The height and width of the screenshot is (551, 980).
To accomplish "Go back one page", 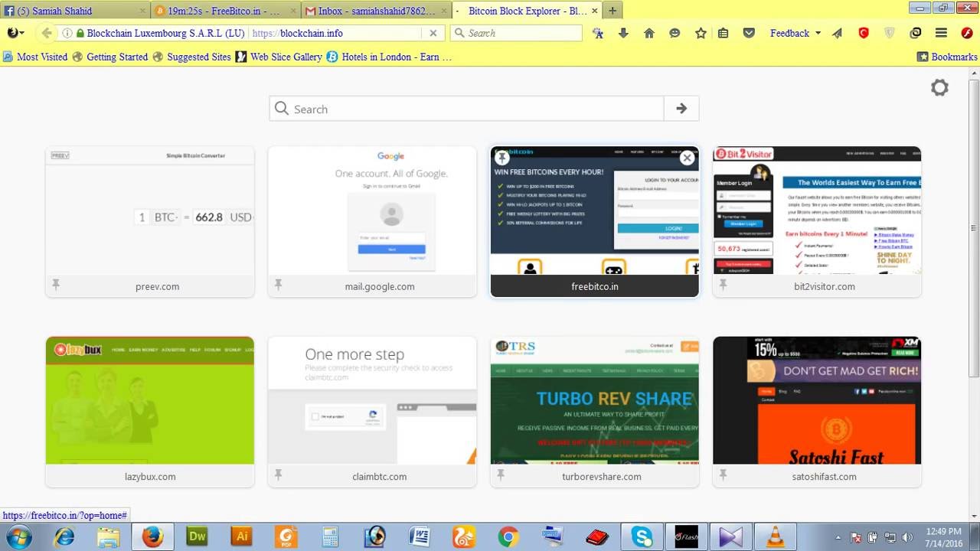I will 46,33.
